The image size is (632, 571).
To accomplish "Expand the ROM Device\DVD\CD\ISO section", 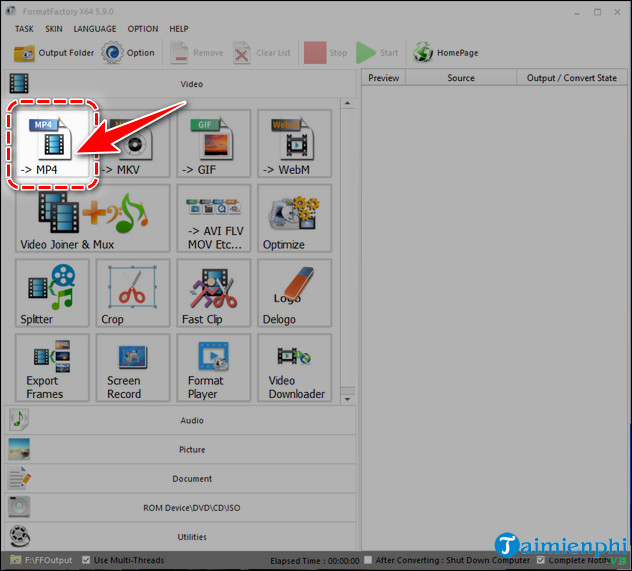I will point(181,508).
